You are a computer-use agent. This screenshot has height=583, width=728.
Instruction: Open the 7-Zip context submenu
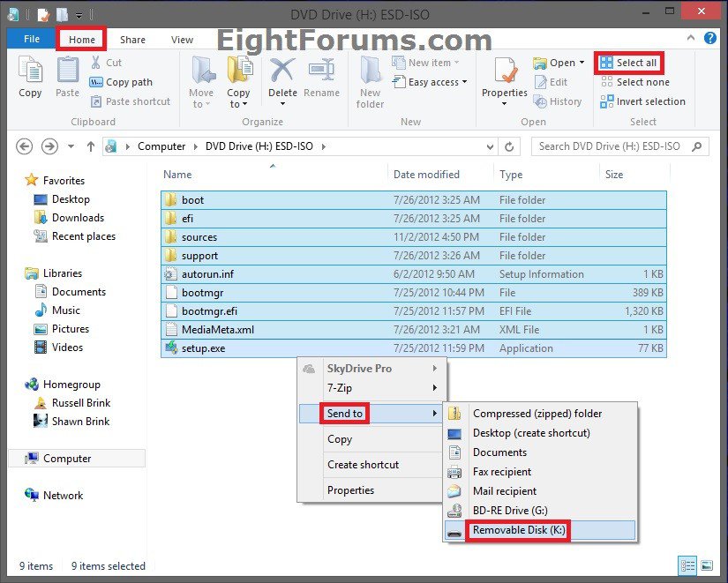tap(372, 387)
